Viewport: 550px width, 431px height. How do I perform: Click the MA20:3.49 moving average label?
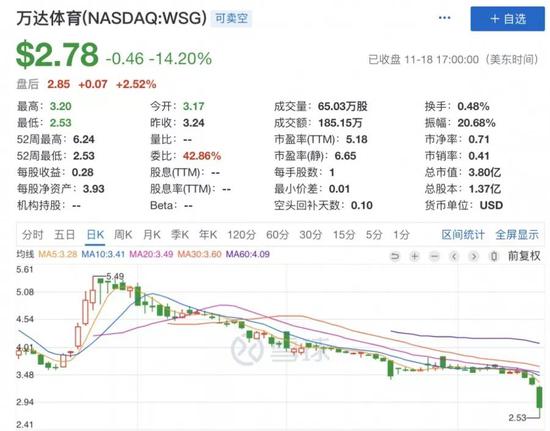tap(151, 254)
